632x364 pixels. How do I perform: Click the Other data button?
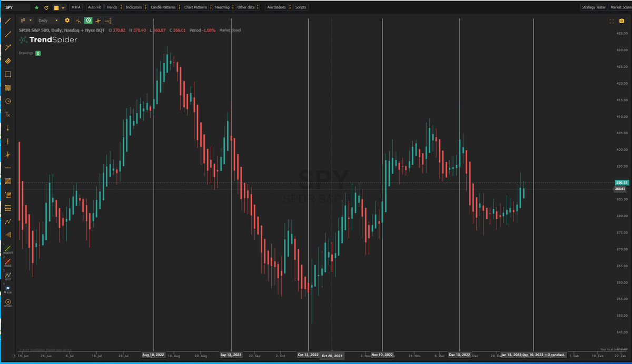pyautogui.click(x=246, y=7)
